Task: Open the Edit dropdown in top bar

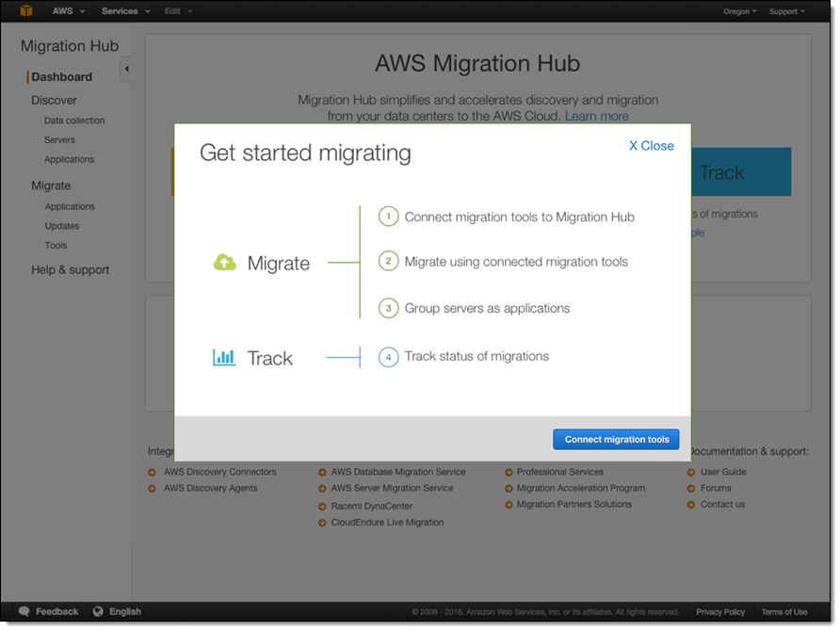Action: pos(178,11)
